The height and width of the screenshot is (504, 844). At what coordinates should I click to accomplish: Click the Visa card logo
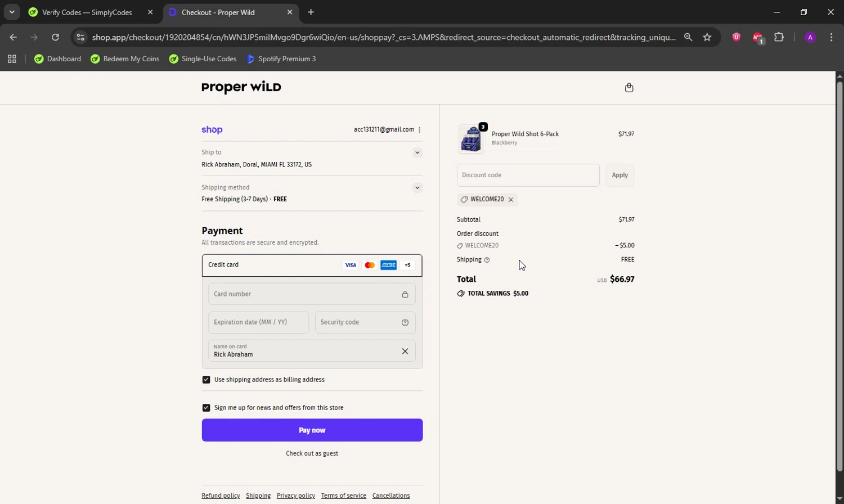pyautogui.click(x=351, y=265)
